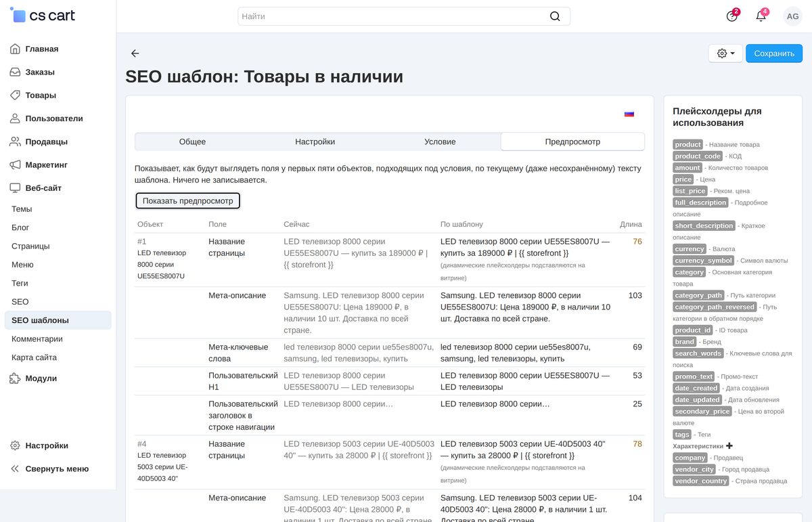Insert the price placeholder
This screenshot has height=522, width=812.
point(683,179)
